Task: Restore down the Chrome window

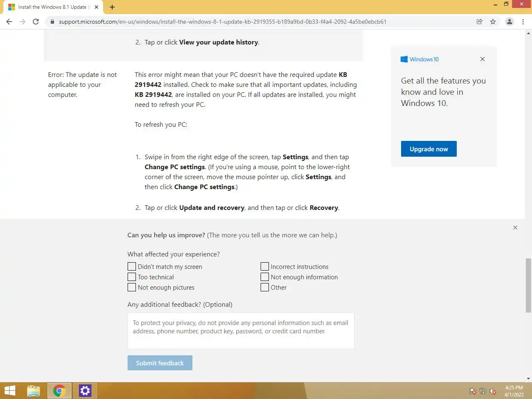Action: point(506,4)
